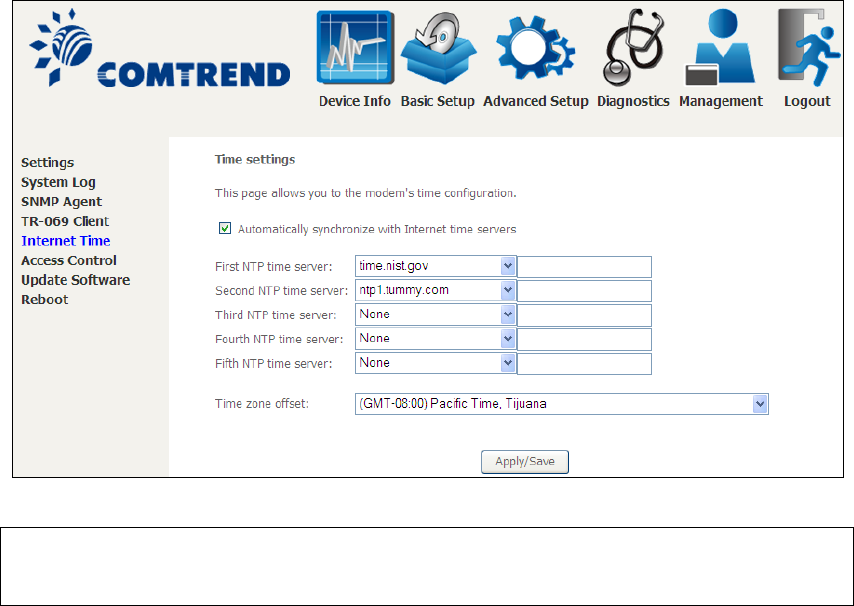The height and width of the screenshot is (606, 854).
Task: Click the Comtrend logo
Action: click(x=160, y=48)
